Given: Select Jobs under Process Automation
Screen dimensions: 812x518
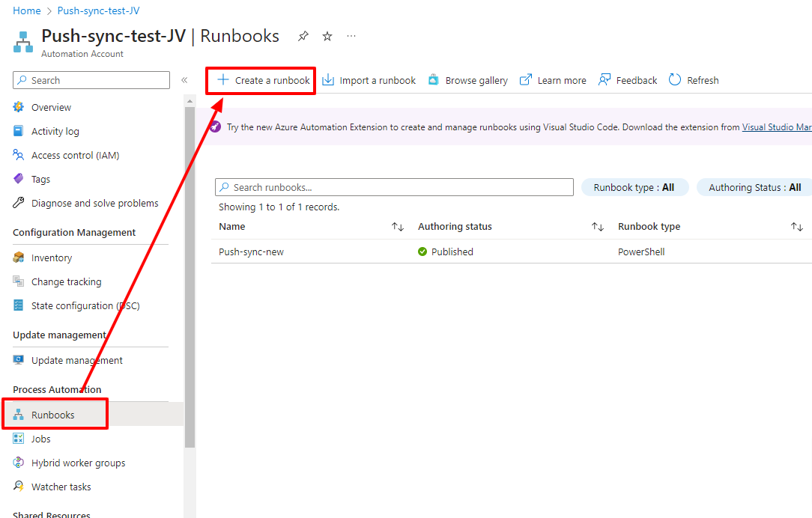Looking at the screenshot, I should coord(41,439).
